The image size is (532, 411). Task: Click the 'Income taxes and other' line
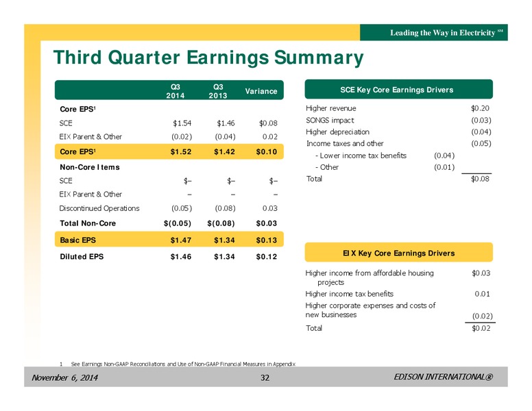tap(345, 143)
